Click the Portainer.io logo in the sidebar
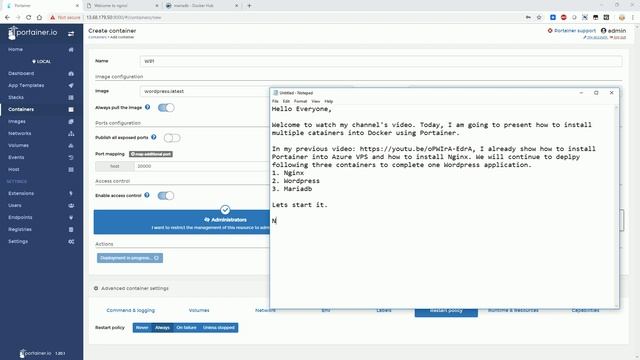 (x=33, y=33)
